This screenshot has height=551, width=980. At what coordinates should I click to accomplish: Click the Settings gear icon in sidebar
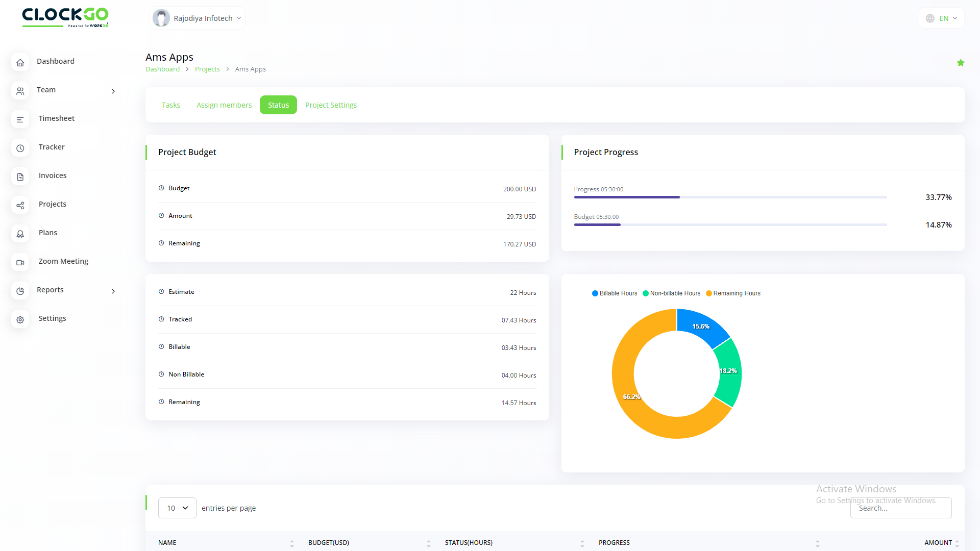coord(20,319)
